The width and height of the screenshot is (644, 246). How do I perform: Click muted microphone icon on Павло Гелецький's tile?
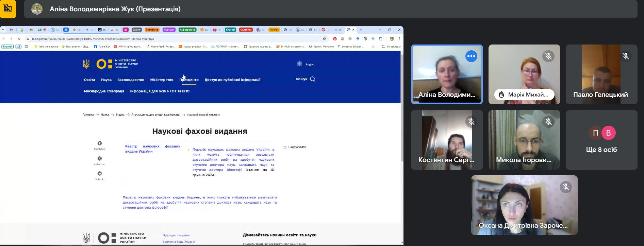(x=626, y=56)
